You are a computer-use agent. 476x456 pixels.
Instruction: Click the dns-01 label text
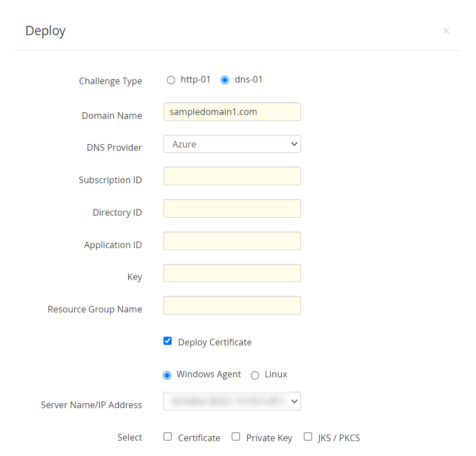pos(248,80)
